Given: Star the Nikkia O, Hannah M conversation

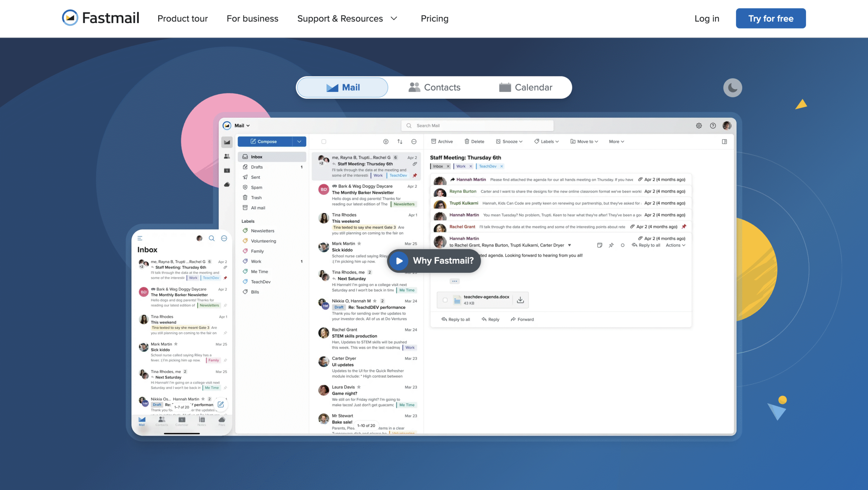Looking at the screenshot, I should [375, 301].
